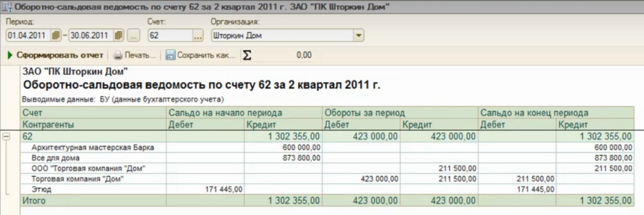The height and width of the screenshot is (215, 644).
Task: Select row Архитектурная мастерская Барка
Action: [x=326, y=147]
